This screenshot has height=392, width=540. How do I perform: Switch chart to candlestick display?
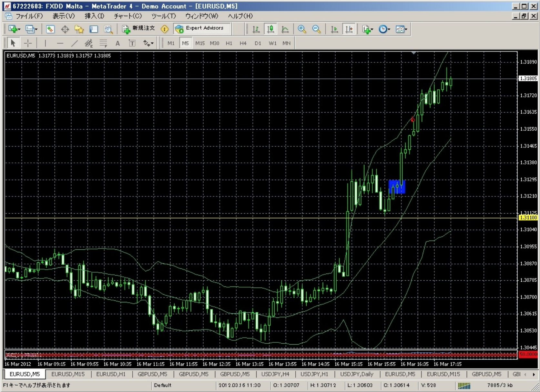coord(270,29)
